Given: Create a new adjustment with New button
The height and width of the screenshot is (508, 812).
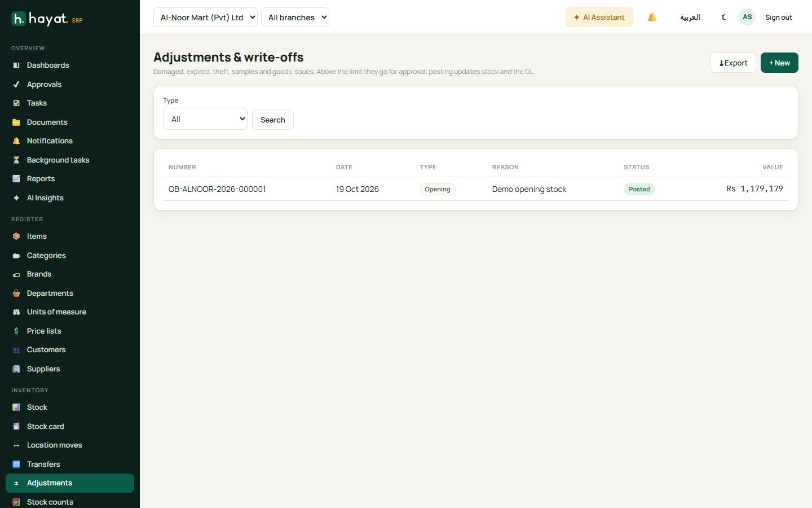Looking at the screenshot, I should (779, 63).
